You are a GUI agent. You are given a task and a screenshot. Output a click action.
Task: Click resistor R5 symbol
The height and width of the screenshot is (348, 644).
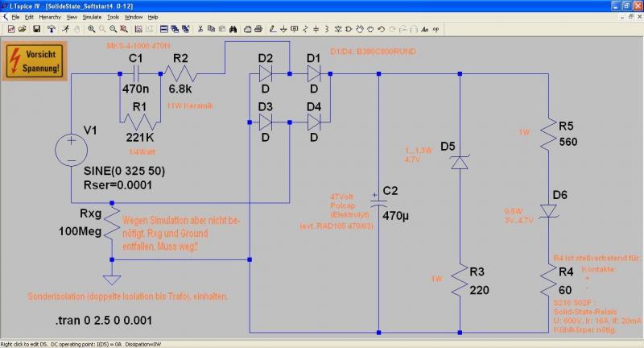[549, 135]
